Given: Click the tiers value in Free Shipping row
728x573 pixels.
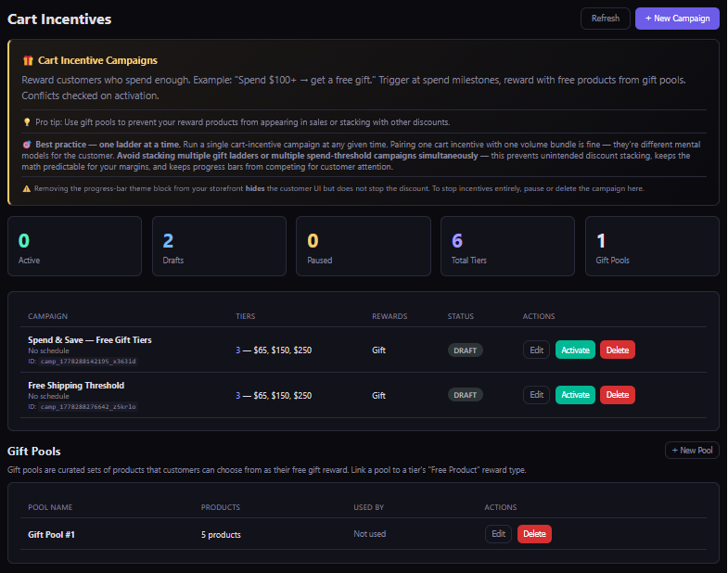Looking at the screenshot, I should pos(274,396).
